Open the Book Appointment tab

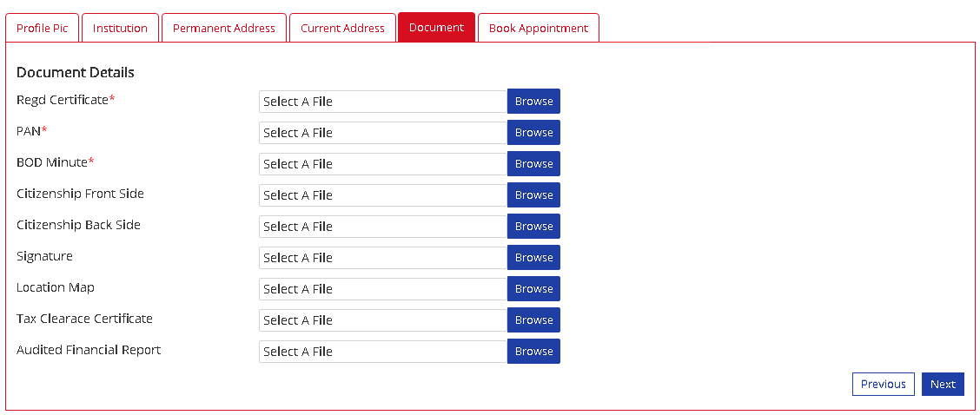point(538,28)
